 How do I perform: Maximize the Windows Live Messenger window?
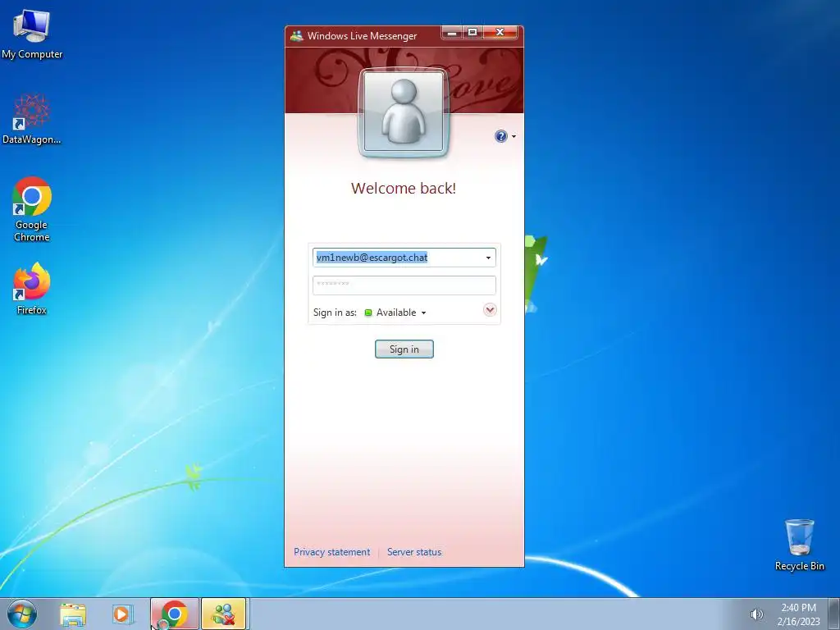472,33
